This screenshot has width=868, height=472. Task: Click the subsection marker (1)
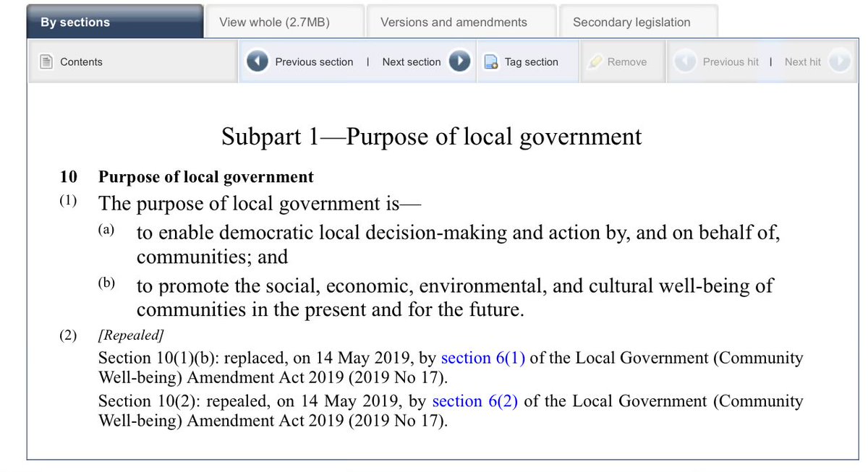point(69,201)
